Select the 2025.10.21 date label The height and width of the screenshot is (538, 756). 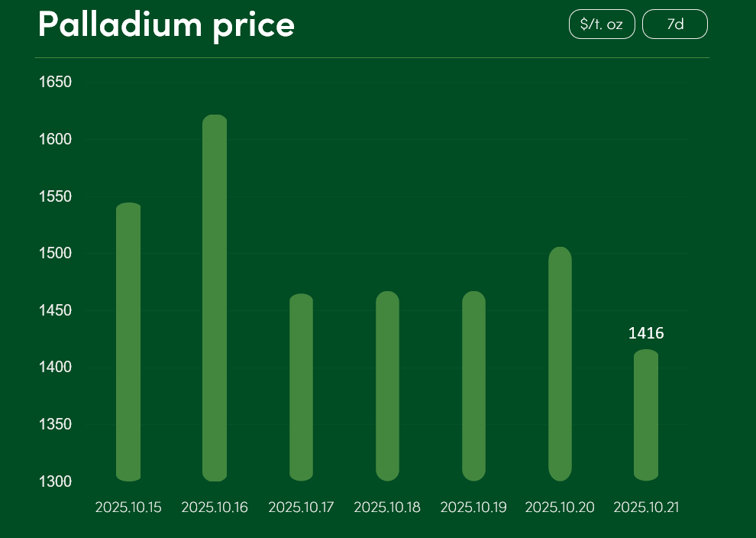click(646, 507)
